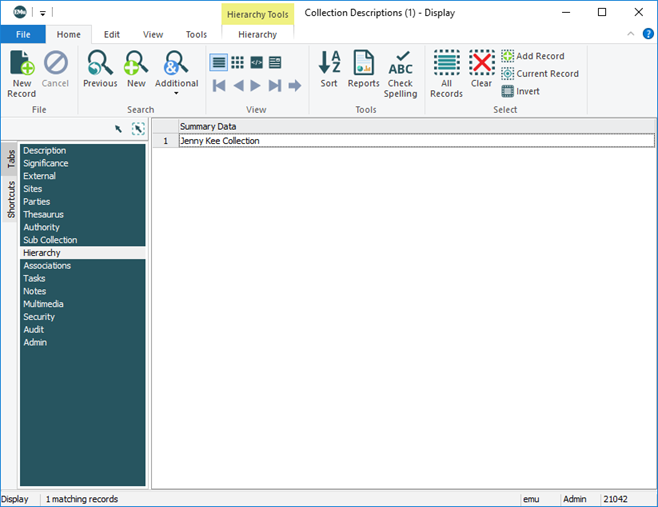The width and height of the screenshot is (658, 507).
Task: Start a New search
Action: (136, 72)
